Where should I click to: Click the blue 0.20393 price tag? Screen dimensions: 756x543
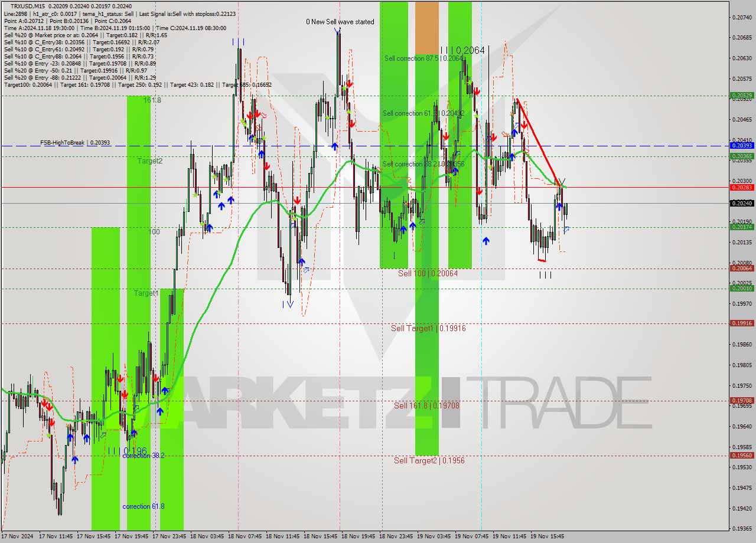(x=742, y=145)
